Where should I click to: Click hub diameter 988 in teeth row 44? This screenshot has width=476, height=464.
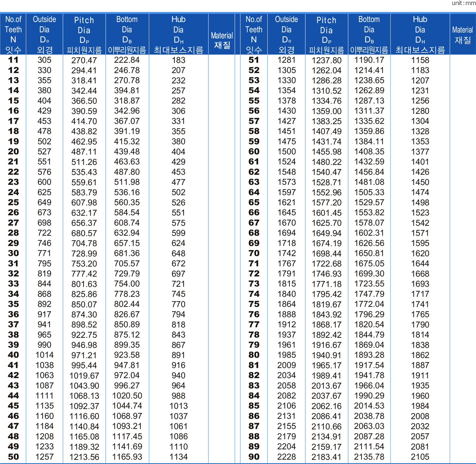coord(178,396)
